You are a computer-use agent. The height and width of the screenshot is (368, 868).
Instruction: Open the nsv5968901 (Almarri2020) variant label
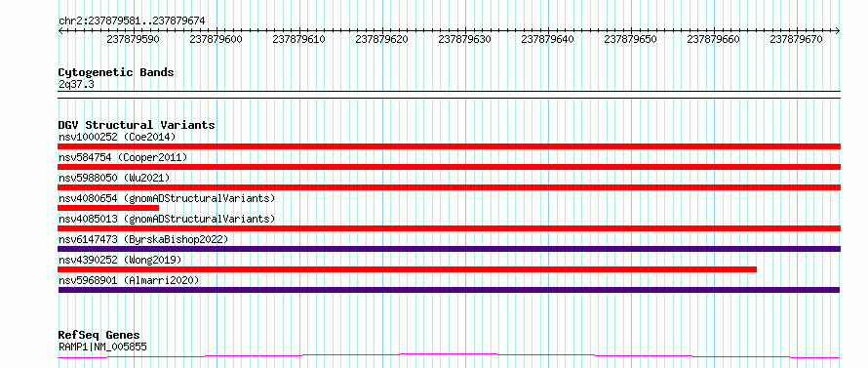tap(129, 280)
